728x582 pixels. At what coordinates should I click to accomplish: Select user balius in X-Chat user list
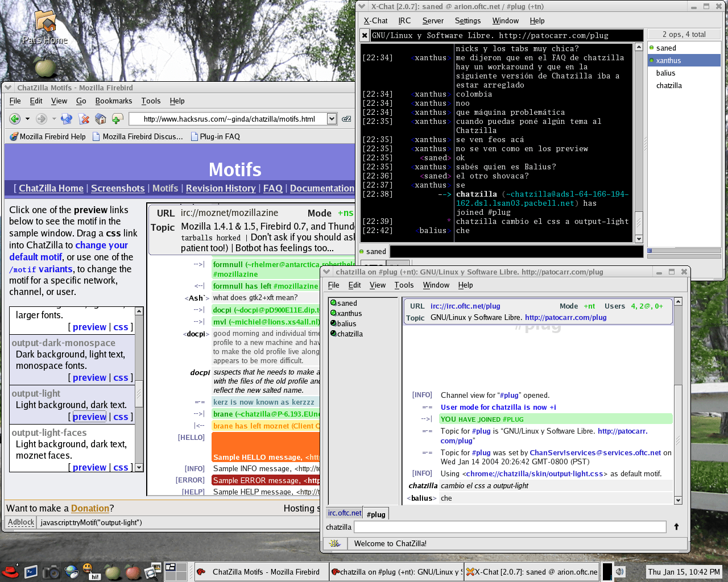coord(684,73)
